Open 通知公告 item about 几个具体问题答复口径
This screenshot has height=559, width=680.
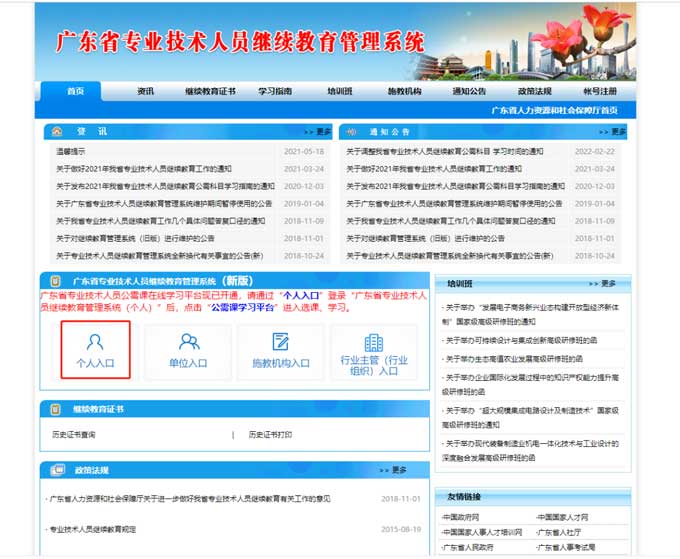tap(451, 221)
